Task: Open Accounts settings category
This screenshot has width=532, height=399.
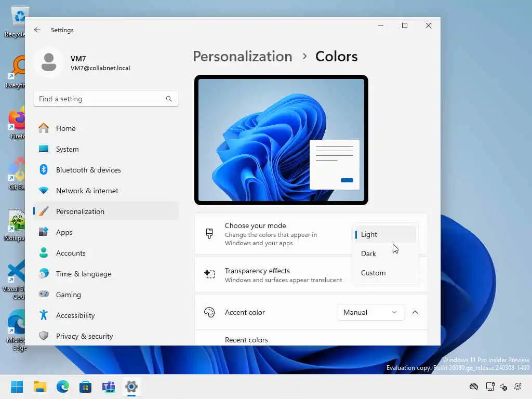Action: (x=106, y=253)
